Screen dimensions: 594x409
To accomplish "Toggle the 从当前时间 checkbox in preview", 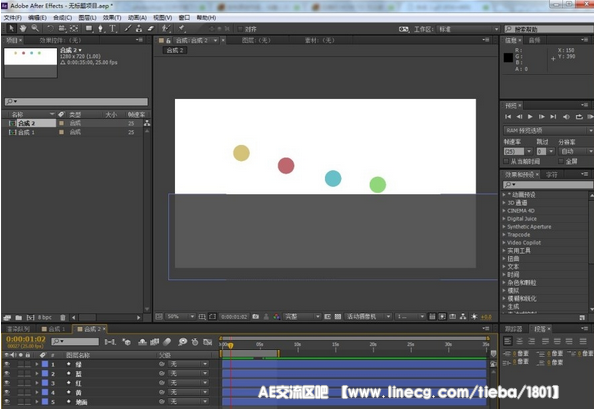I will [506, 162].
